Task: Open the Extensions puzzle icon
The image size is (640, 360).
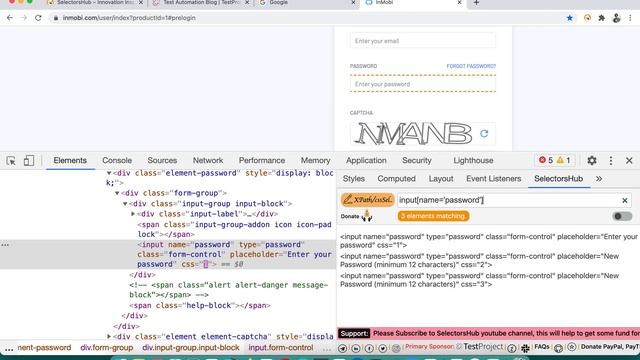Action: point(602,18)
